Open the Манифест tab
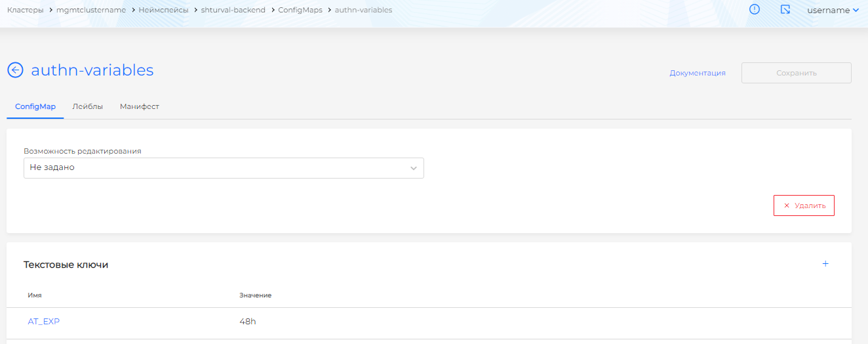The height and width of the screenshot is (344, 868). pos(140,106)
